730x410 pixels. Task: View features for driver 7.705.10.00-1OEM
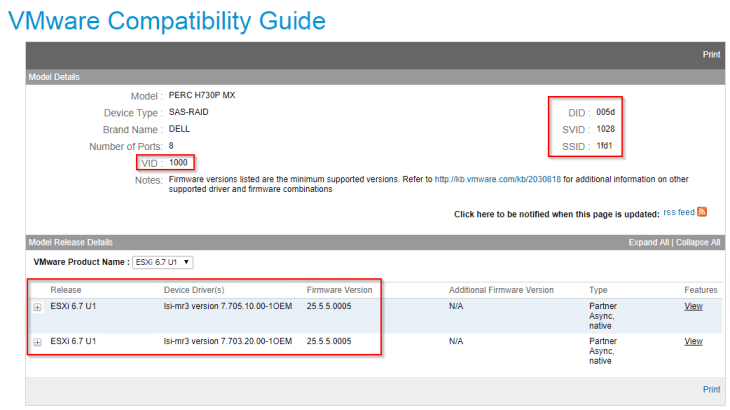tap(693, 306)
